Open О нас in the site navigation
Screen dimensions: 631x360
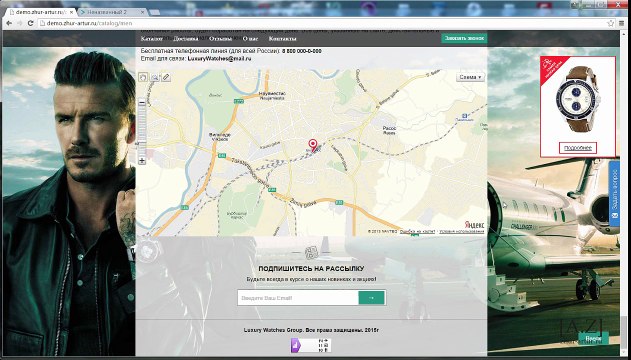tap(250, 39)
